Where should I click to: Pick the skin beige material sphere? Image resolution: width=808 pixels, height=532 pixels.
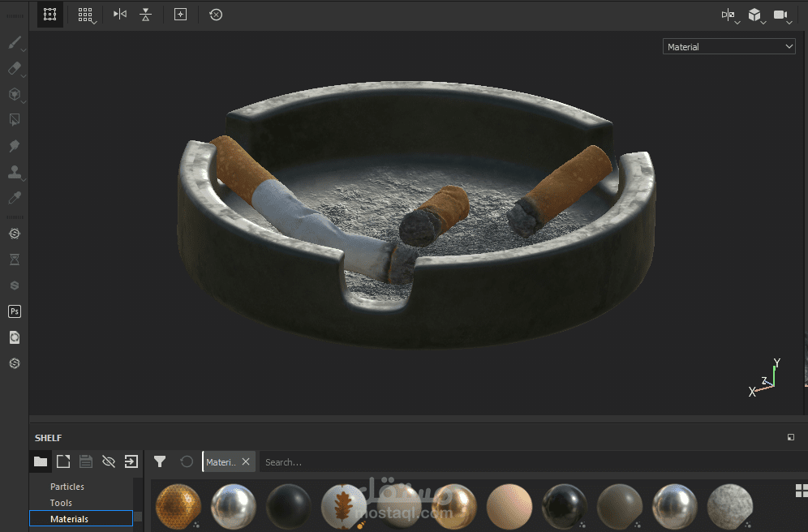pyautogui.click(x=509, y=507)
